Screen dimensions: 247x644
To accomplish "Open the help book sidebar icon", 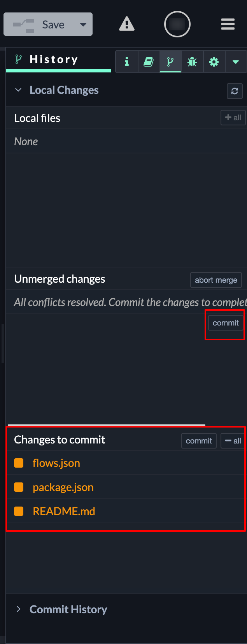I will tap(149, 62).
